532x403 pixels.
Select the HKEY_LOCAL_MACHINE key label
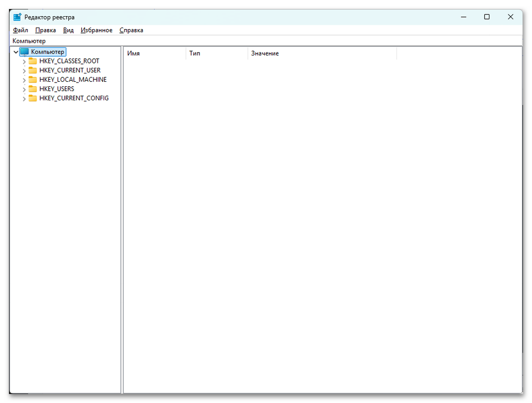click(73, 80)
